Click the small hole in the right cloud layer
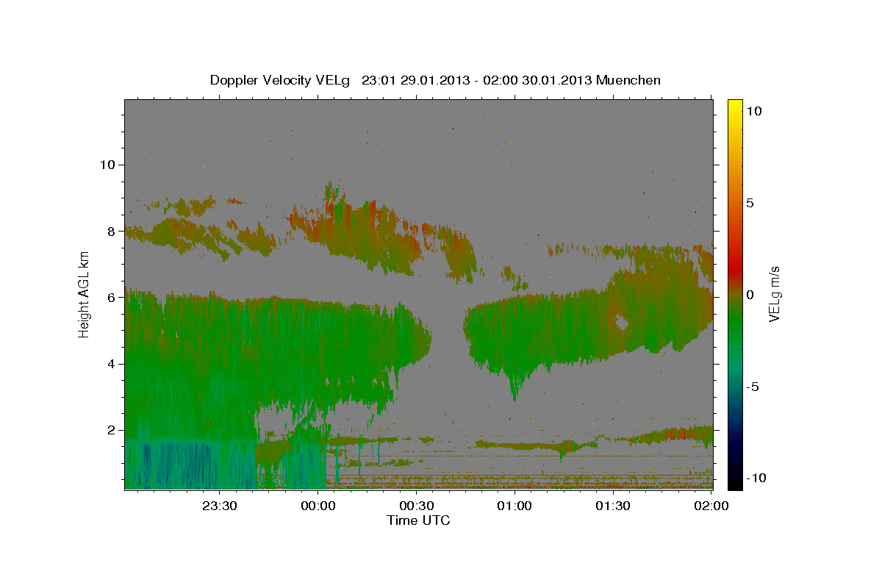Screen dimensions: 882x588 (622, 323)
